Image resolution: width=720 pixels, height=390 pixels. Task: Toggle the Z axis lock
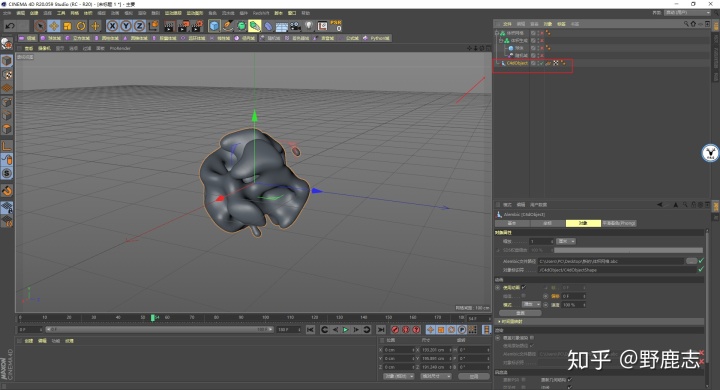point(140,26)
